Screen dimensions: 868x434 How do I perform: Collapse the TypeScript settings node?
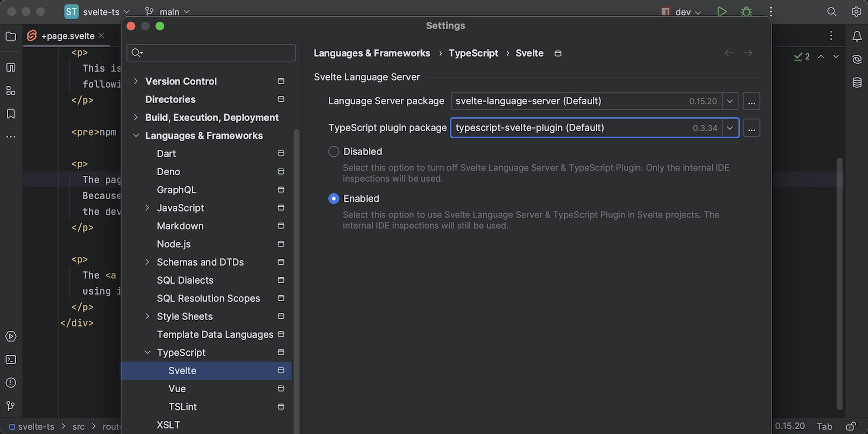pos(147,353)
